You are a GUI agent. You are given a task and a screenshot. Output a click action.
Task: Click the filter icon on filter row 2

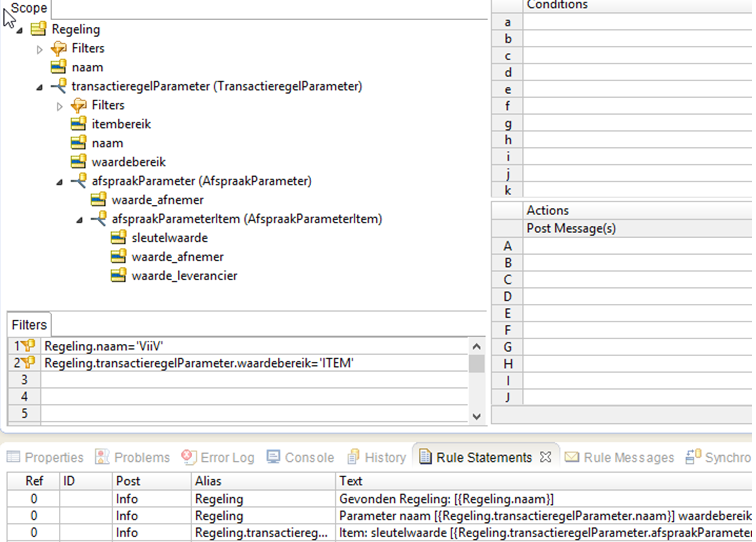tap(28, 363)
